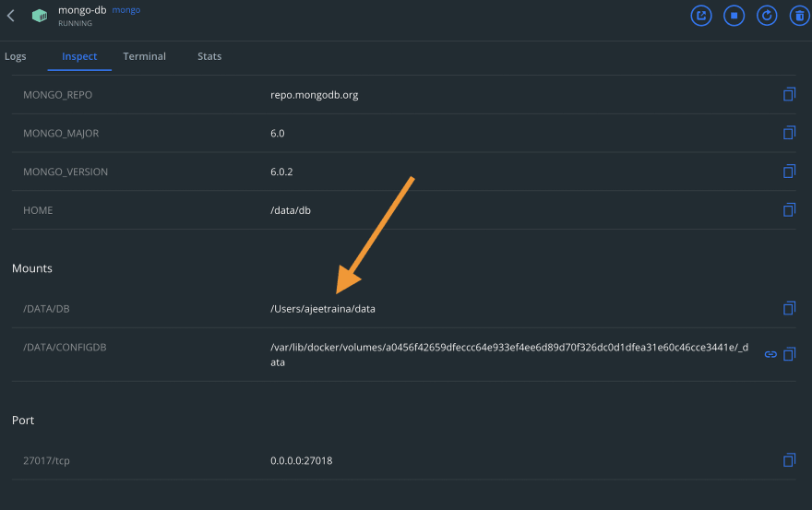The image size is (812, 510).
Task: Copy the /DATA/CONFIGDB mount path
Action: pyautogui.click(x=789, y=354)
